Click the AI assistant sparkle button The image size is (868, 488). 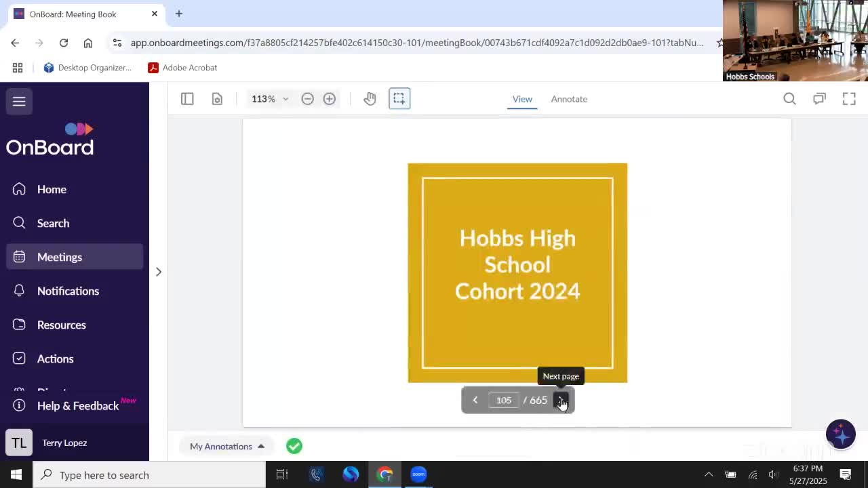coord(840,434)
